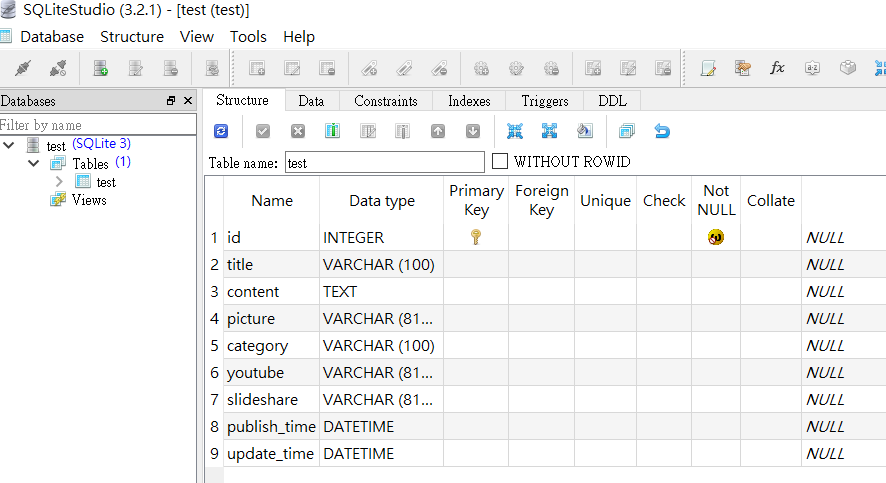
Task: Click the Edit column icon
Action: point(368,131)
